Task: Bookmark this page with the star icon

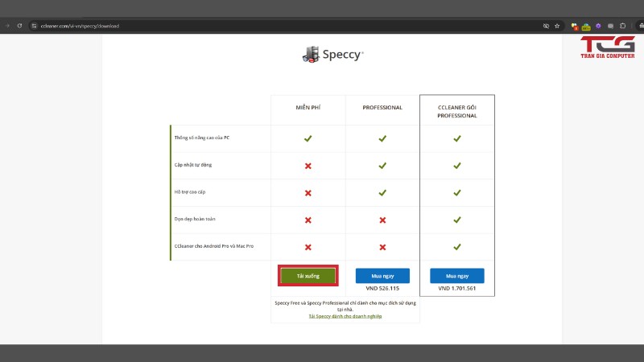Action: pos(557,26)
